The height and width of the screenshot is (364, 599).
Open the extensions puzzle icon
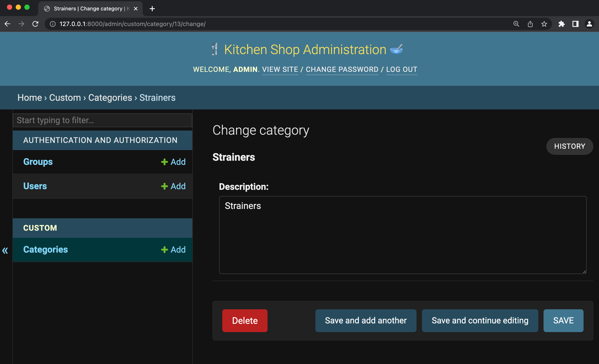pyautogui.click(x=562, y=24)
